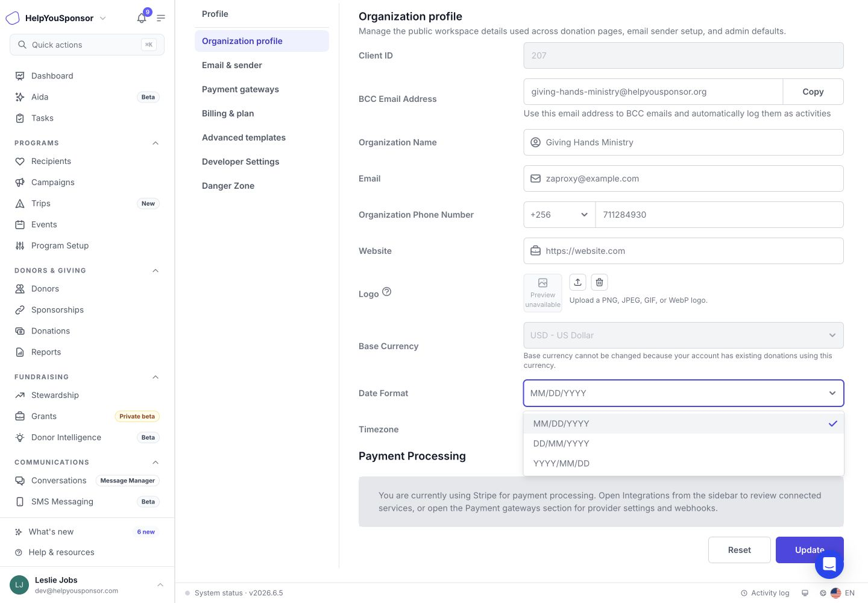This screenshot has width=868, height=603.
Task: Open the HelpYouSponsor workspace switcher
Action: 56,18
